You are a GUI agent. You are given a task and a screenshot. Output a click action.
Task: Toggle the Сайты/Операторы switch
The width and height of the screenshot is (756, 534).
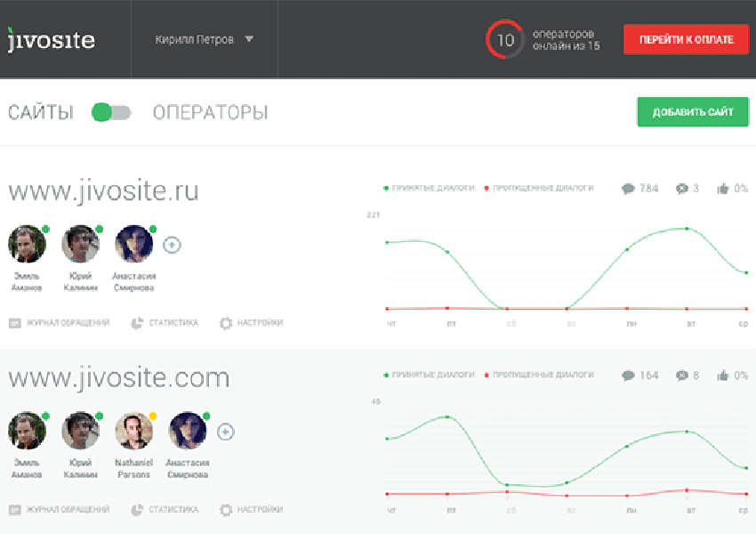111,112
